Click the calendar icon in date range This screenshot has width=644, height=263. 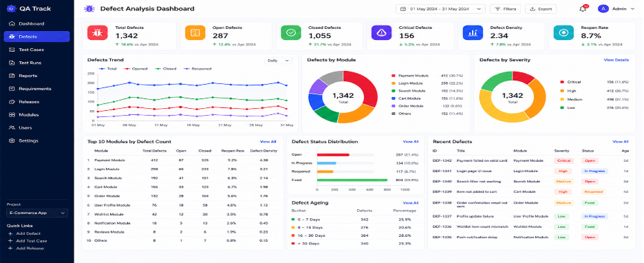pos(403,9)
